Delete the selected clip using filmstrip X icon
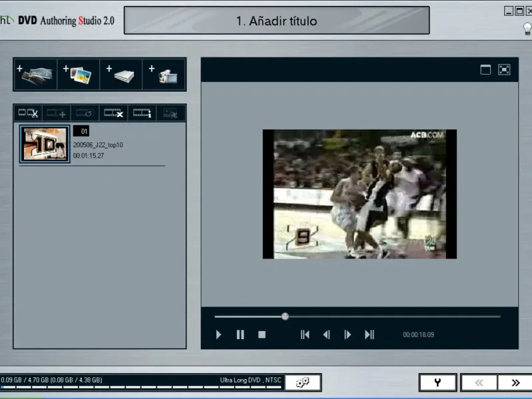Image resolution: width=532 pixels, height=399 pixels. coord(114,114)
